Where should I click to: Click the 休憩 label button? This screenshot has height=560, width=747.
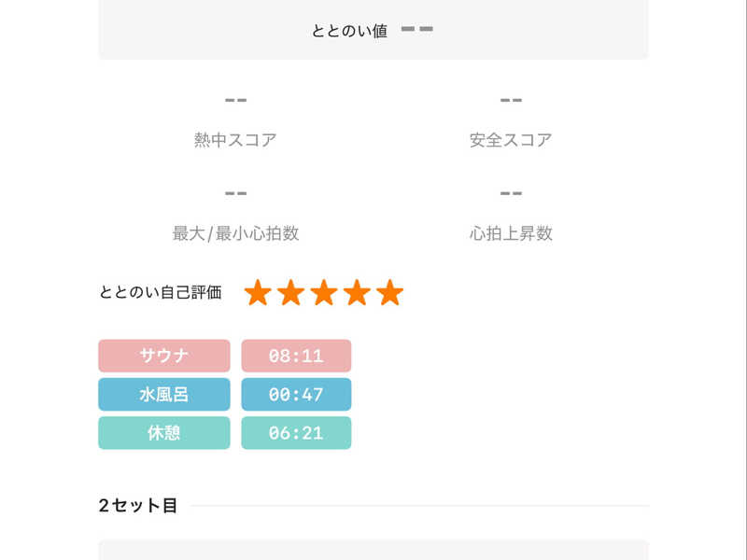164,432
